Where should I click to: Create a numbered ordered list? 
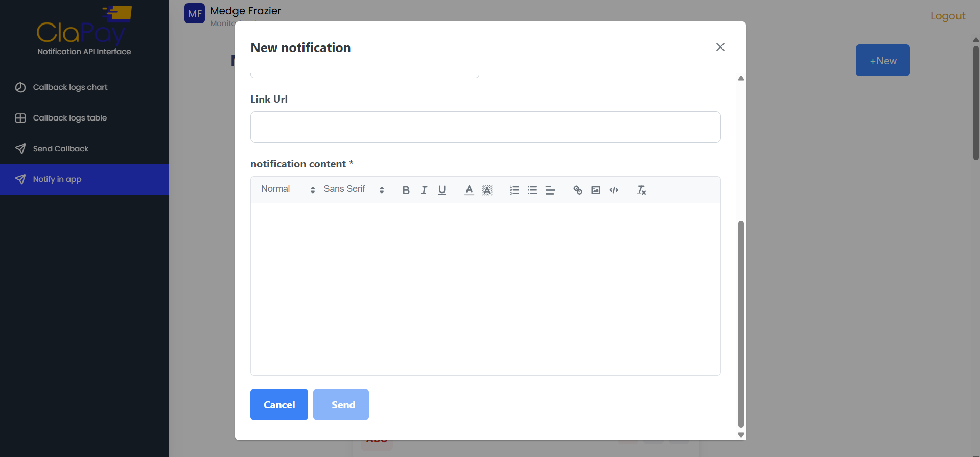click(x=515, y=190)
